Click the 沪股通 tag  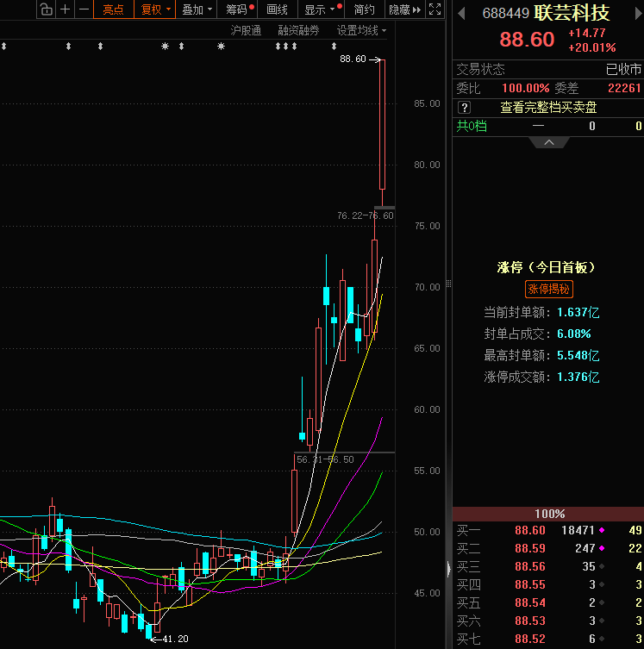coord(246,31)
